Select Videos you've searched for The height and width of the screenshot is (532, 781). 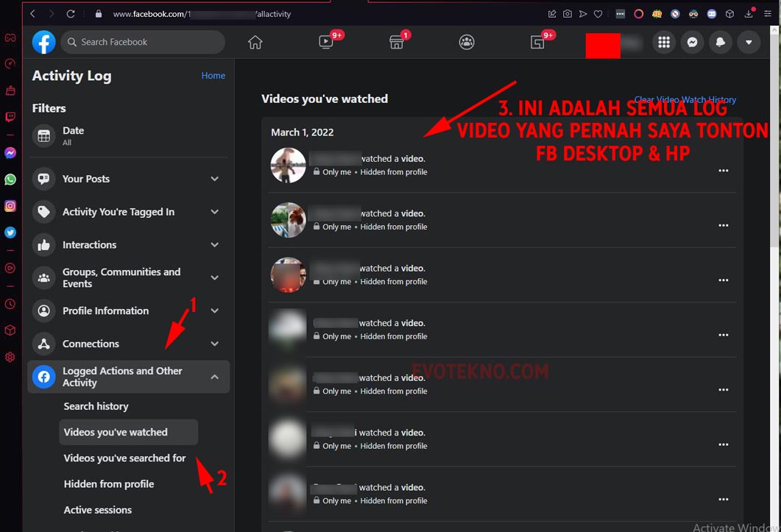tap(124, 458)
